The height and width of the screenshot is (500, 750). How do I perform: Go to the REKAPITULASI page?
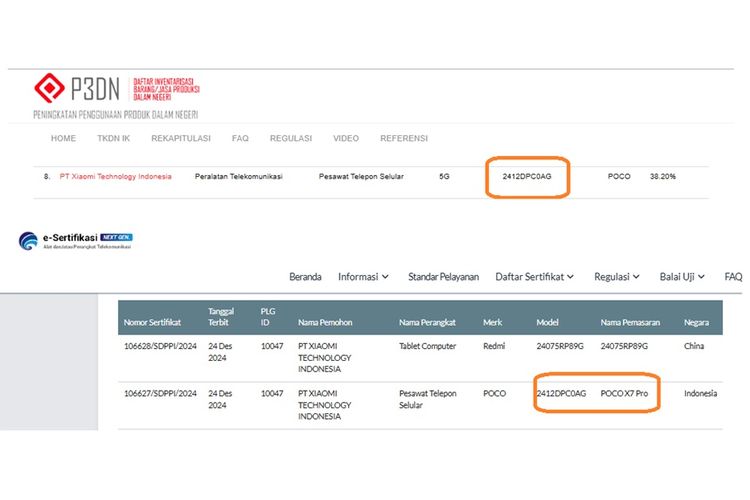[181, 138]
